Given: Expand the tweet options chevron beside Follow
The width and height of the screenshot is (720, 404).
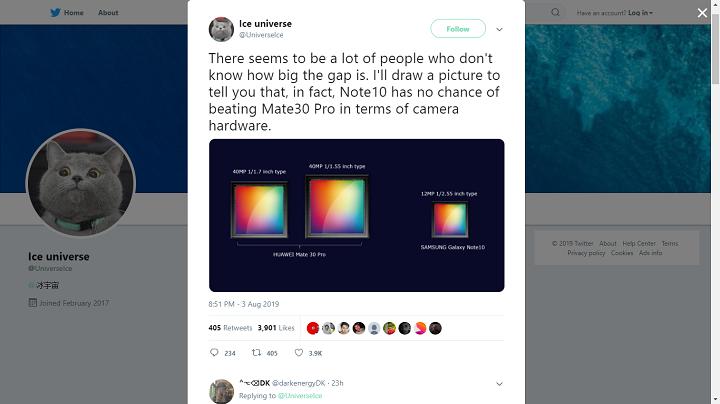Looking at the screenshot, I should [x=499, y=29].
